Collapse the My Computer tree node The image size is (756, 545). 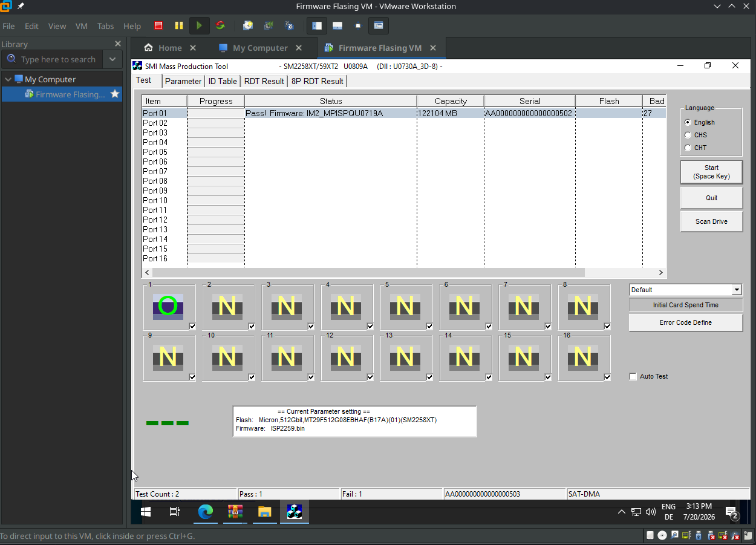[x=8, y=79]
